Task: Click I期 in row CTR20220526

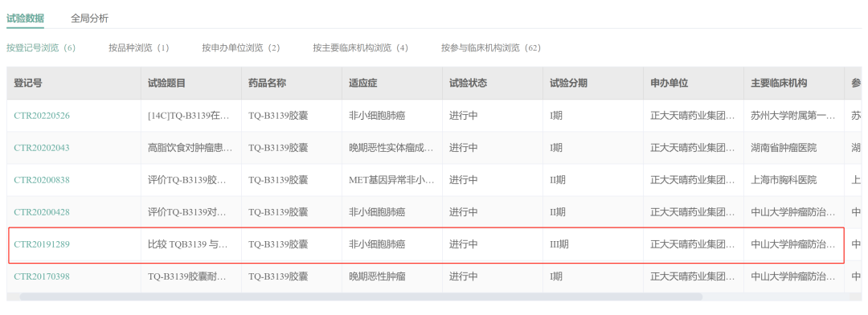Action: [x=556, y=116]
